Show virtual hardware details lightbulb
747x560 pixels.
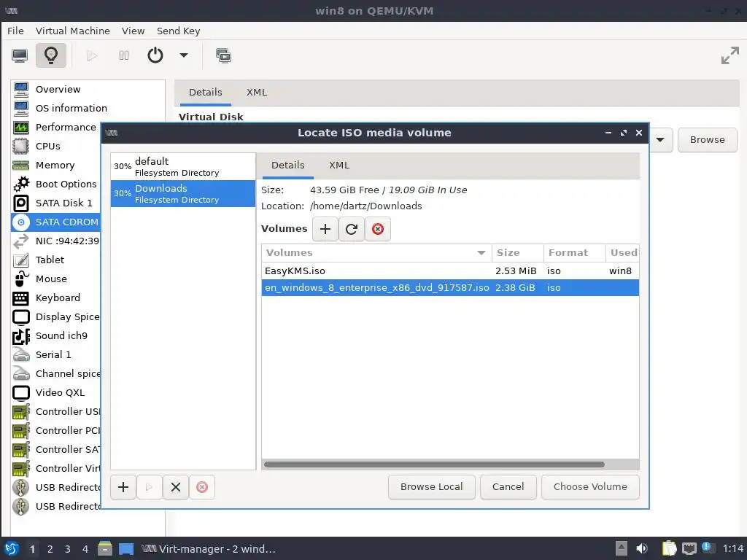pos(51,55)
